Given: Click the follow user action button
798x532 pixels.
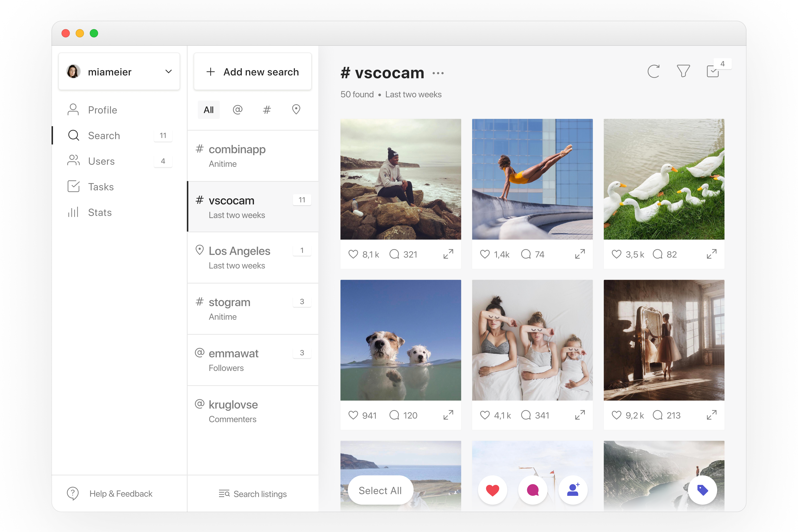Looking at the screenshot, I should pos(573,490).
